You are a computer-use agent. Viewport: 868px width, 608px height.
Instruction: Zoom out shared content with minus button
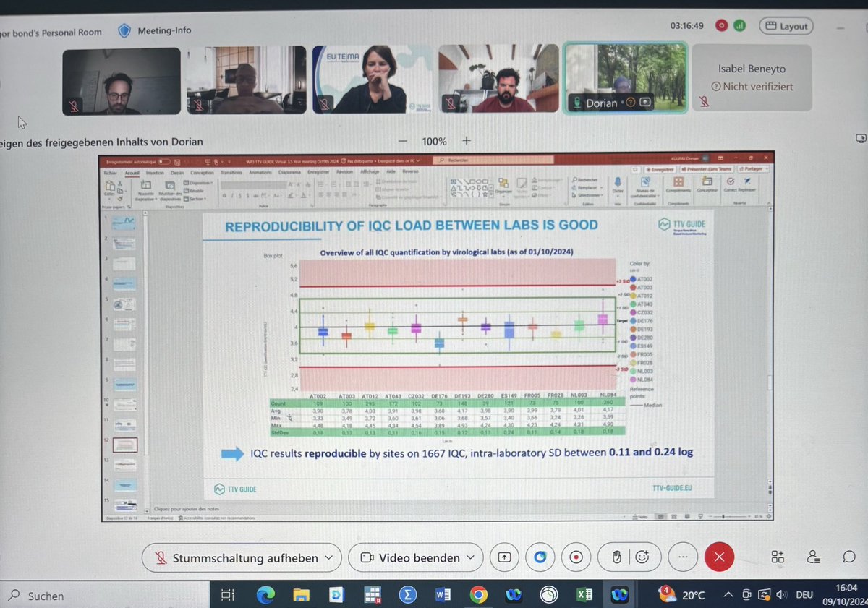(403, 141)
